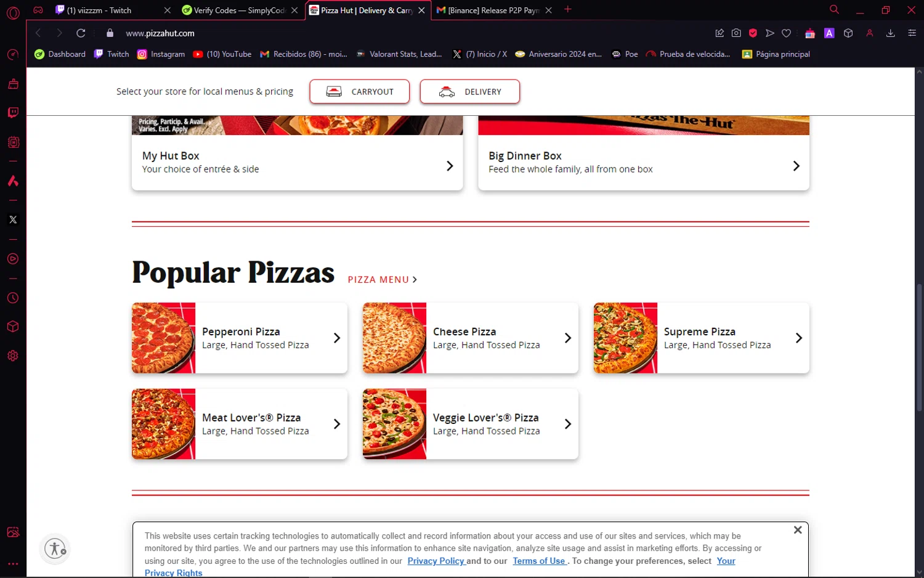Open the Instagram bookmark
Image resolution: width=924 pixels, height=578 pixels.
tap(161, 54)
